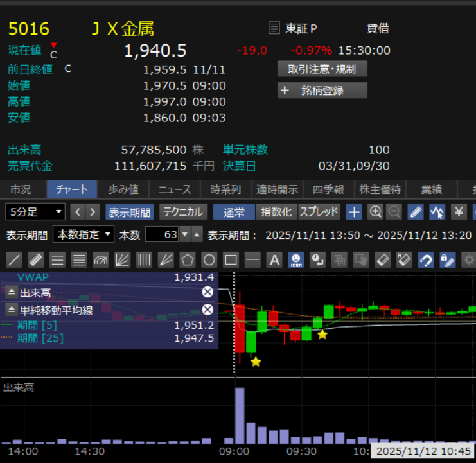Image resolution: width=476 pixels, height=463 pixels.
Task: Switch to the 歩み値 tab
Action: pyautogui.click(x=123, y=189)
